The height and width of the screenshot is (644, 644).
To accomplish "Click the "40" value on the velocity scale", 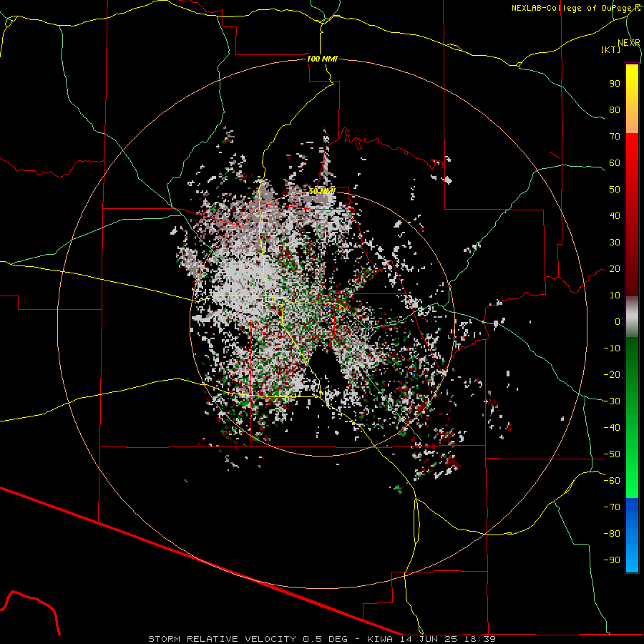I will [x=615, y=216].
